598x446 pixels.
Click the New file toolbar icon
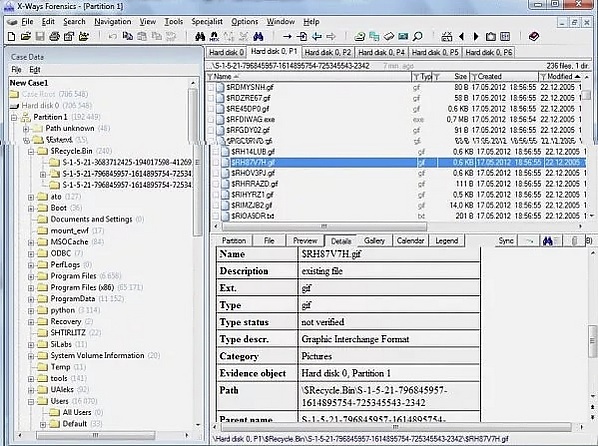[x=11, y=37]
